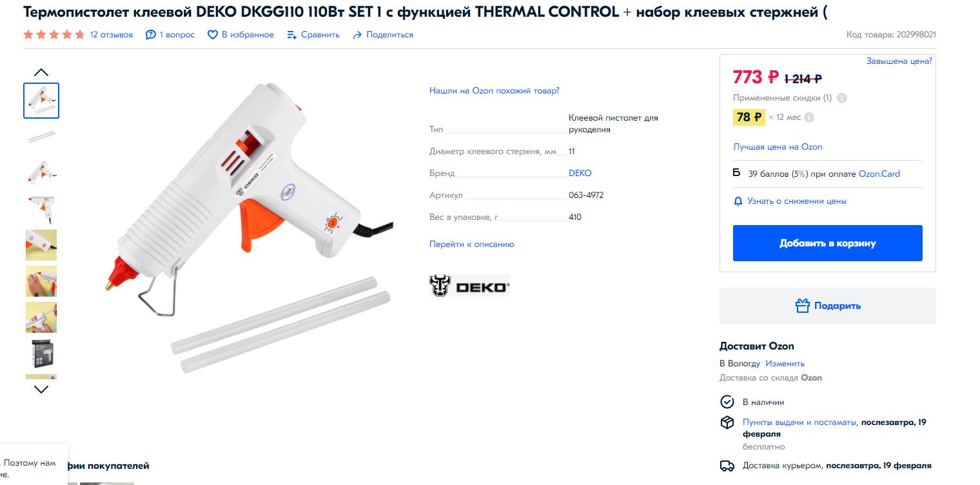Click the gift icon on Подарить button
This screenshot has height=485, width=980.
(802, 306)
